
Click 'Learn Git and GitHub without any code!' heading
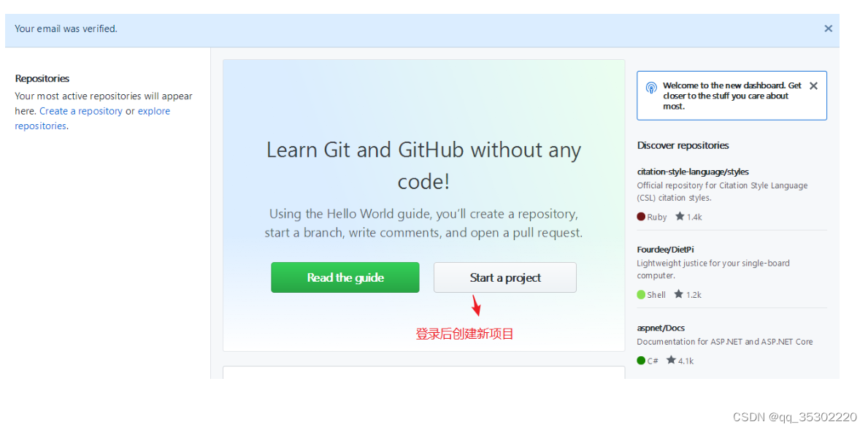423,166
